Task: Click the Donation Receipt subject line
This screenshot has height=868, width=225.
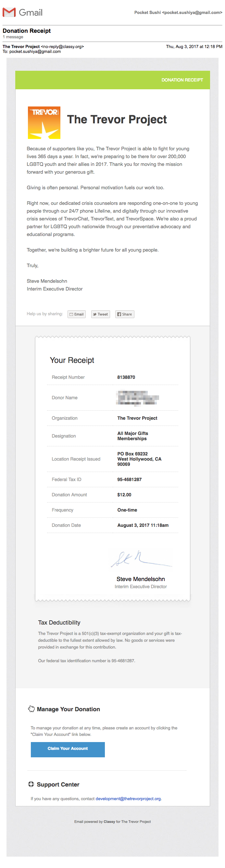Action: 27,31
